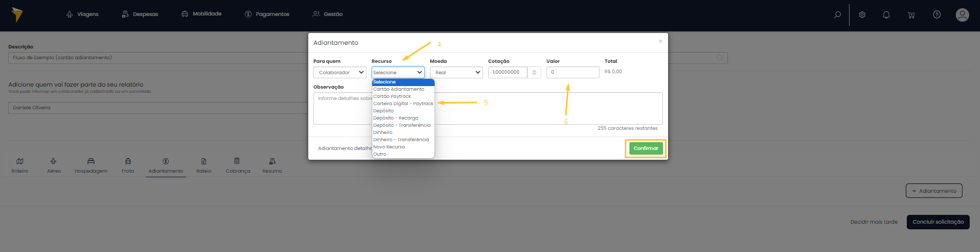Click the refresh icon beside Cotação field

[x=534, y=73]
